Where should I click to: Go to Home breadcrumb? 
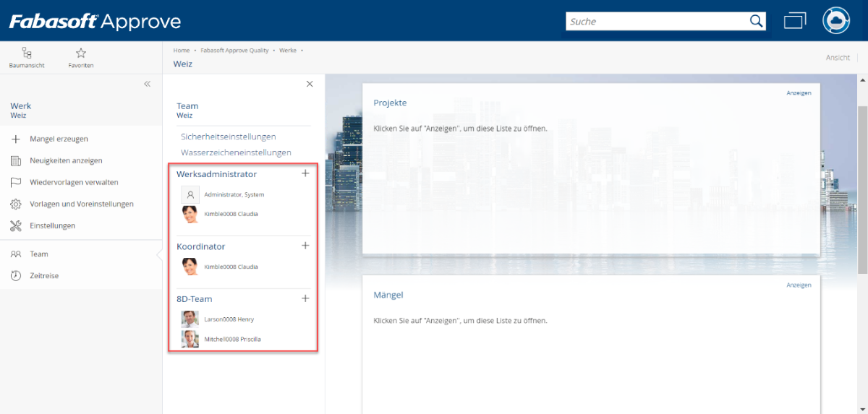click(182, 51)
